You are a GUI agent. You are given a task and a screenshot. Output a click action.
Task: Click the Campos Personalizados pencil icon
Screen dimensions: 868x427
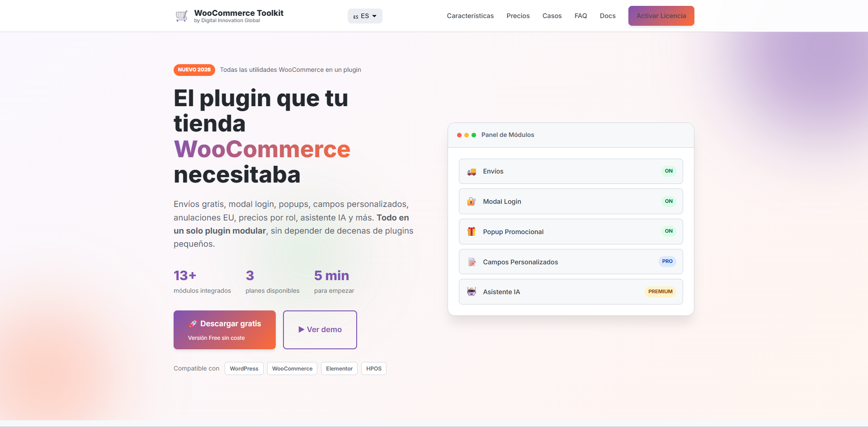tap(472, 262)
